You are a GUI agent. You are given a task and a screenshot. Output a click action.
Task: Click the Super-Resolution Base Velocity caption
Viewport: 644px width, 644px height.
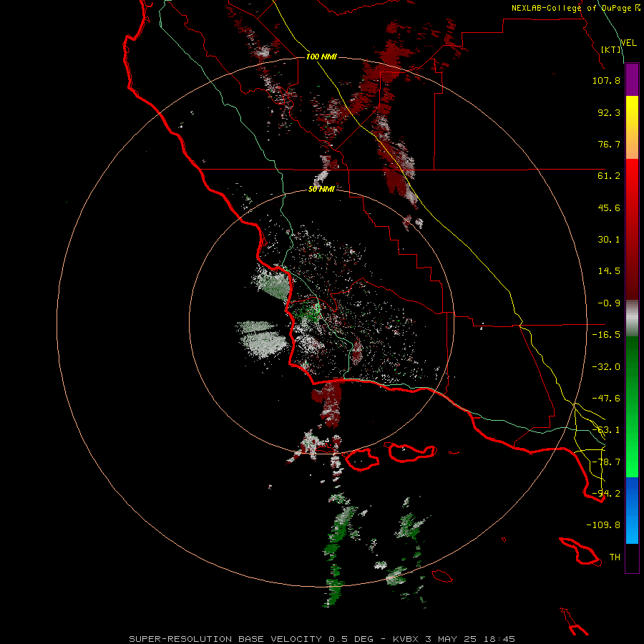pyautogui.click(x=321, y=639)
